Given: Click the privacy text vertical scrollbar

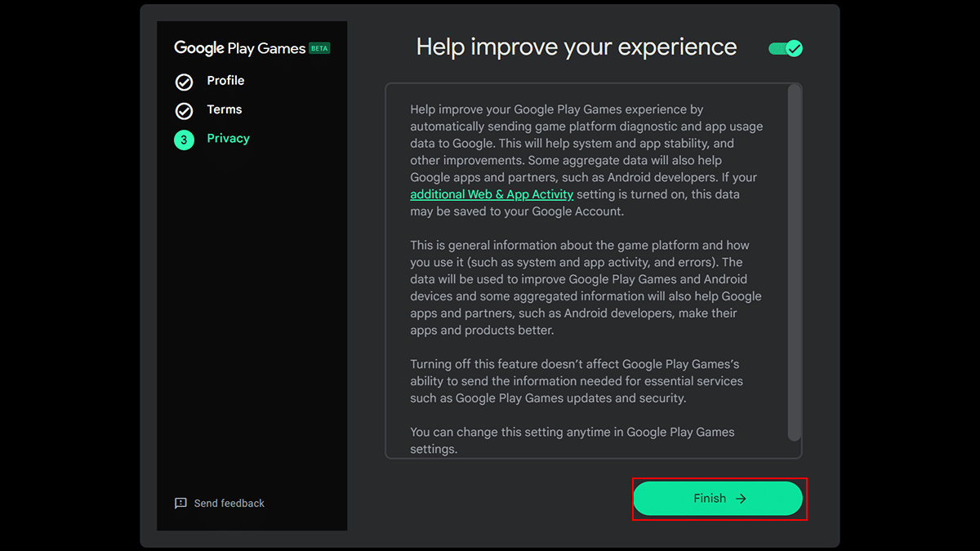Looking at the screenshot, I should (x=794, y=261).
